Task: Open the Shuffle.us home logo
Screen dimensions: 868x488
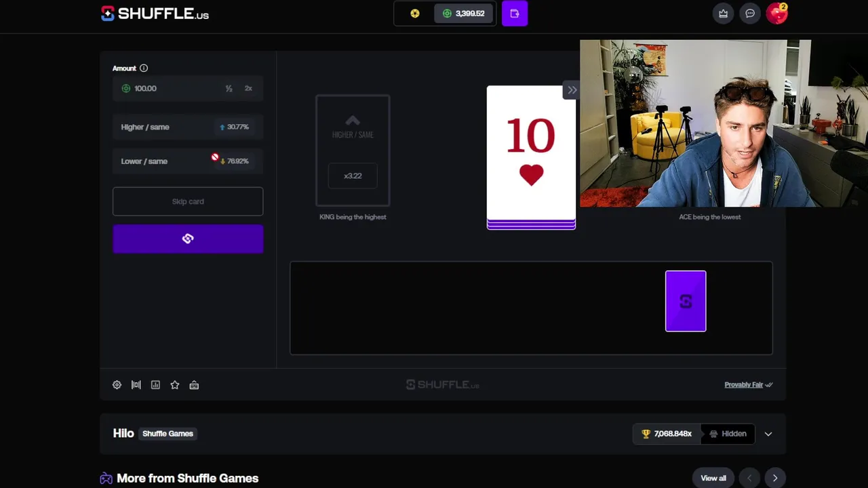Action: click(x=155, y=14)
